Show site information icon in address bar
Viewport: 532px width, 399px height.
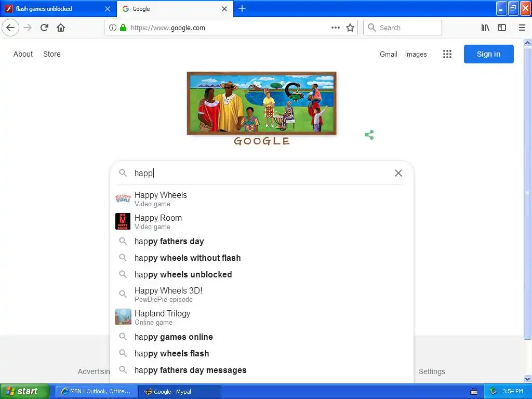113,28
